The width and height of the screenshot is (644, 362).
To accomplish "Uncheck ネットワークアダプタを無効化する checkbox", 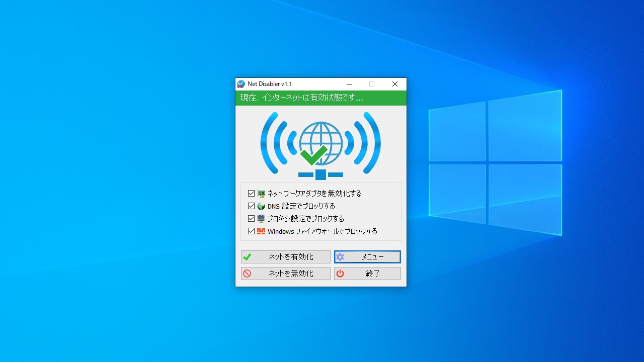I will 251,194.
